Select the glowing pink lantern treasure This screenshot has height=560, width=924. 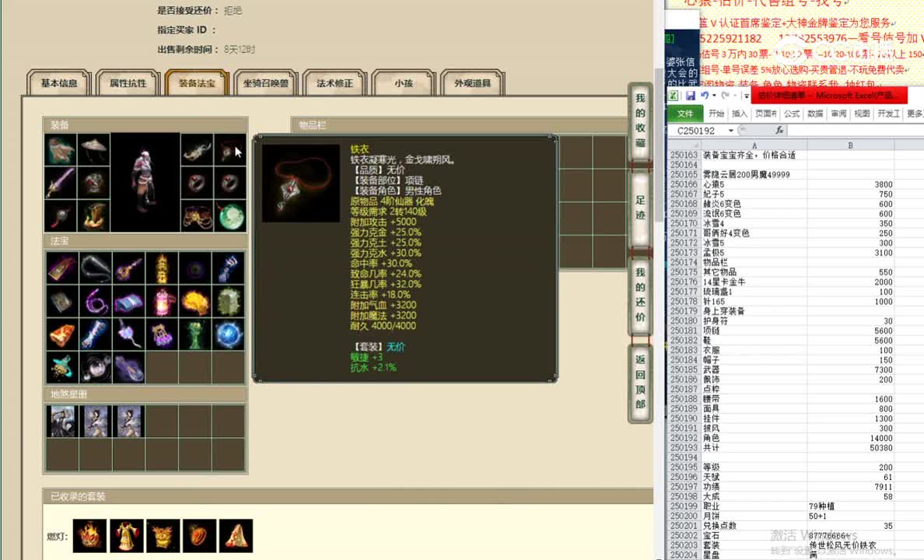click(162, 302)
